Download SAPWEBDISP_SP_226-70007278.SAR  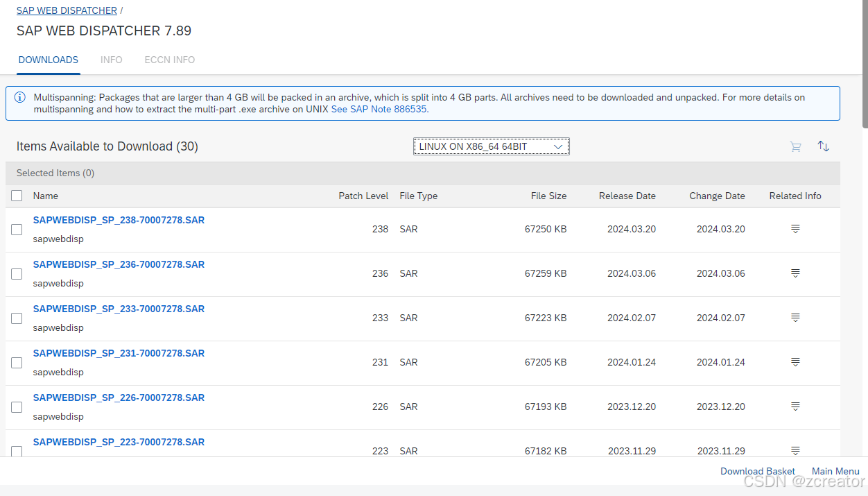click(119, 397)
